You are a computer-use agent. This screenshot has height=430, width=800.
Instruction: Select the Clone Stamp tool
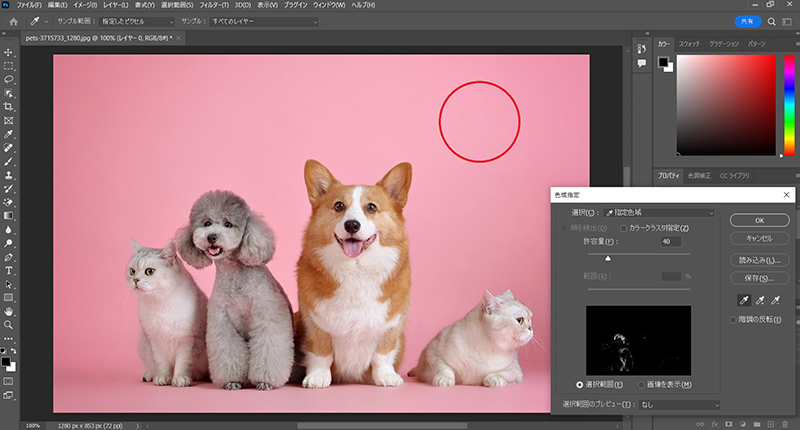point(9,175)
